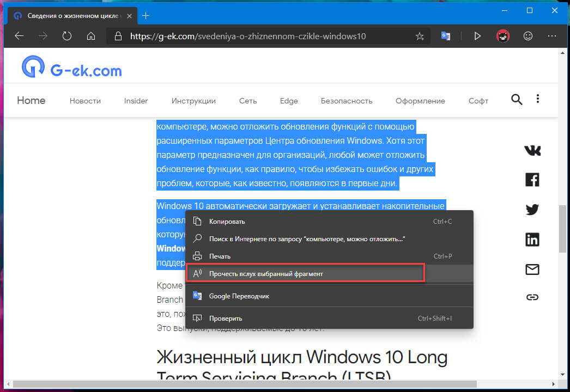Click the heading 'Жизненный цикл Windows 10 Long'
Viewport: 570px width, 392px height.
coord(302,357)
